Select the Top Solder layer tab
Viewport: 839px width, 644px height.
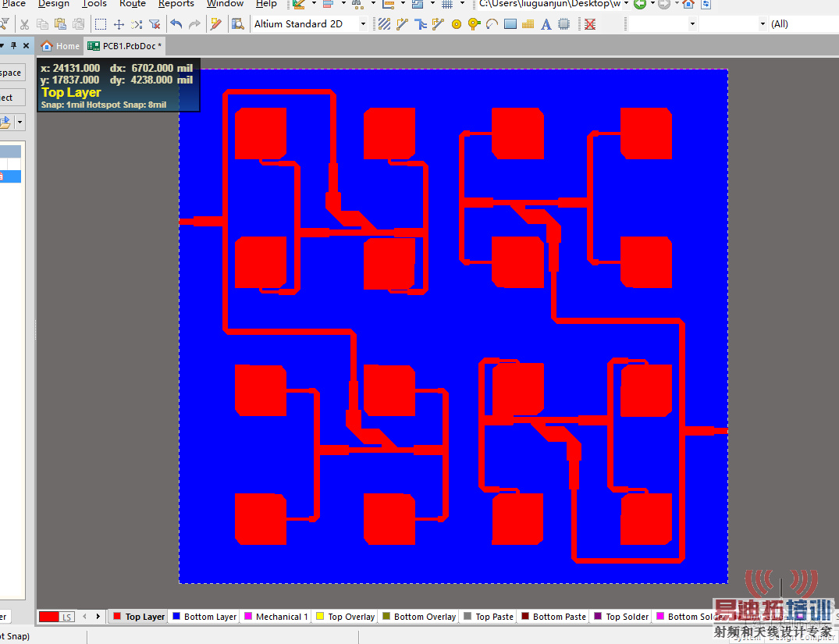click(x=620, y=617)
